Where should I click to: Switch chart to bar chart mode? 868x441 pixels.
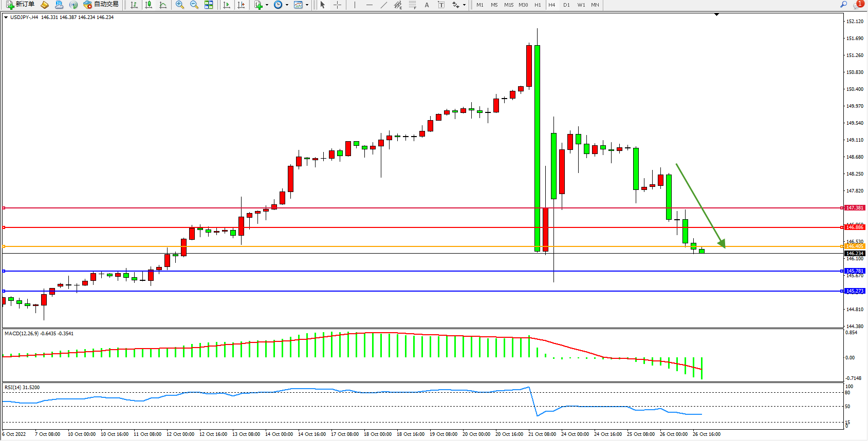(x=134, y=5)
